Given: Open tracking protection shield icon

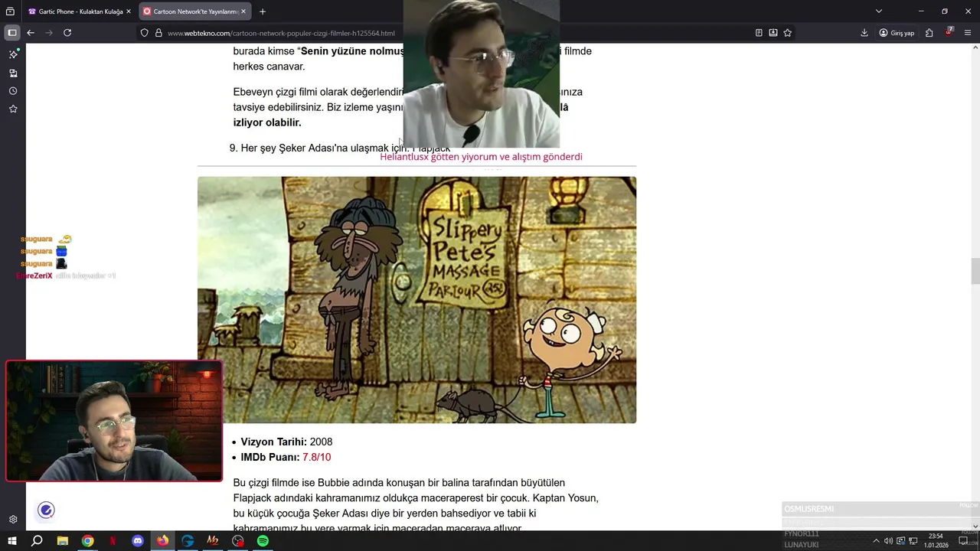Looking at the screenshot, I should coord(144,33).
